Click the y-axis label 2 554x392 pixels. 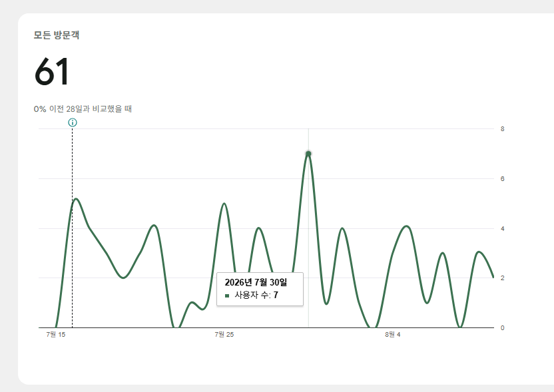pyautogui.click(x=503, y=278)
